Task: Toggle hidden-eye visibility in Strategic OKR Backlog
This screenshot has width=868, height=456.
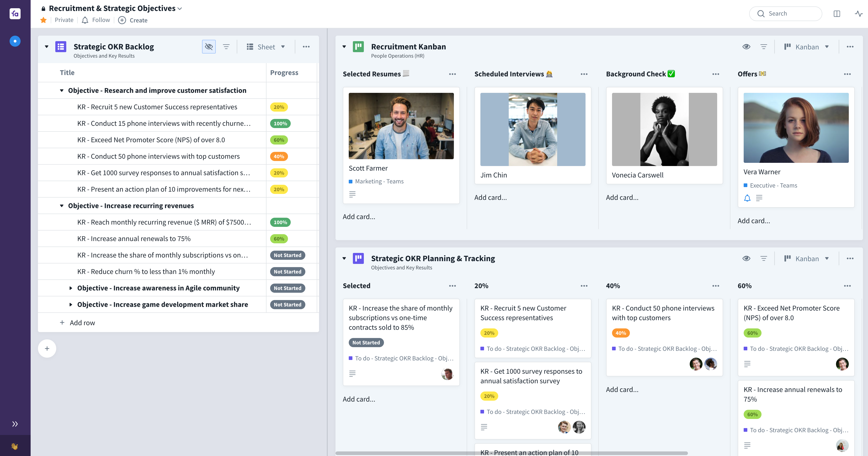Action: point(209,47)
